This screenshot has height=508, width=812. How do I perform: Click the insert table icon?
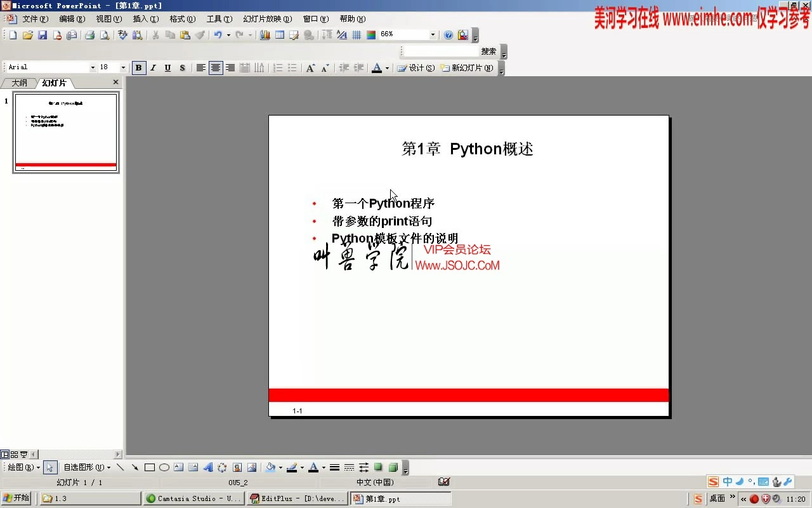click(x=279, y=35)
